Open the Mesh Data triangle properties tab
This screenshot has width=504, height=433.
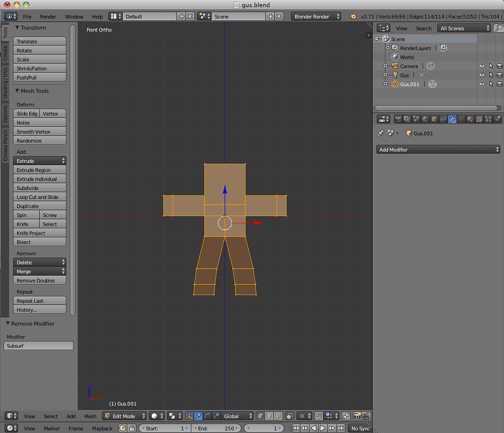[461, 119]
